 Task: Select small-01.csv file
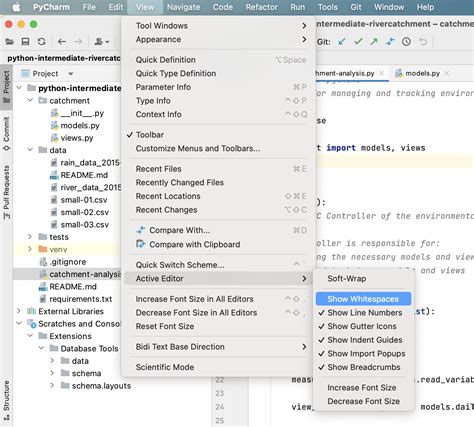coord(84,200)
